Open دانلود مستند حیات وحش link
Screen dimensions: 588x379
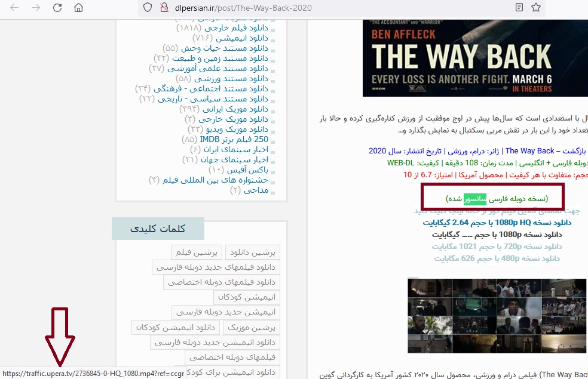[x=225, y=48]
